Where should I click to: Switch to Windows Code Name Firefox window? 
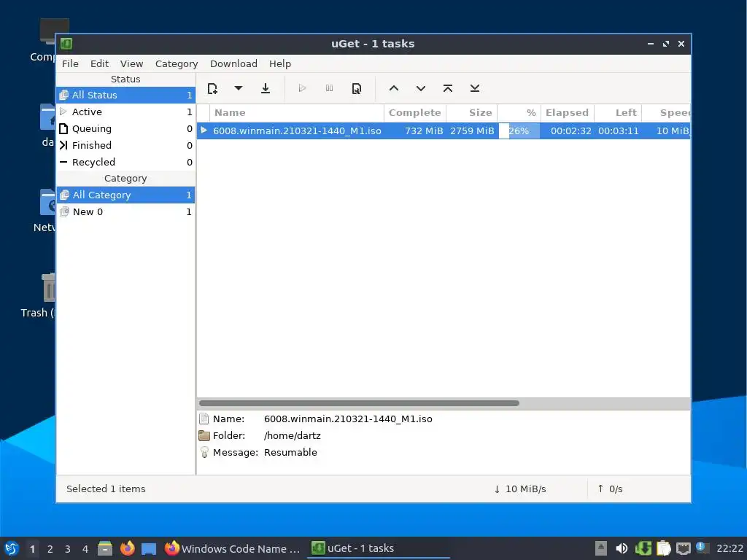tap(233, 548)
